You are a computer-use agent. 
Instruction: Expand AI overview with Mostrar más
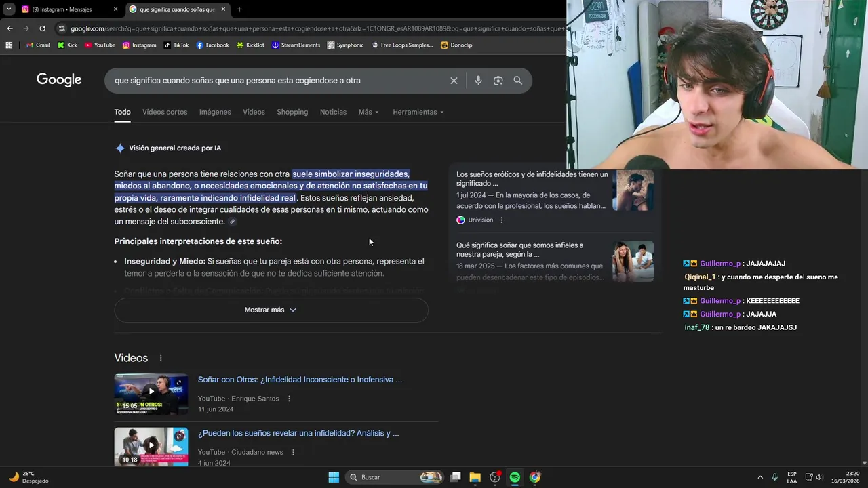coord(271,310)
